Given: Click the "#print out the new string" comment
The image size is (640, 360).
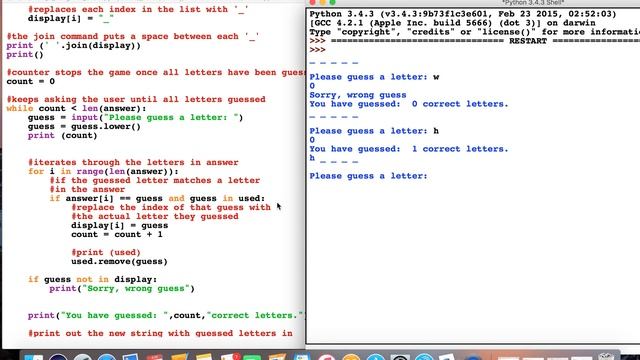Looking at the screenshot, I should [x=160, y=333].
